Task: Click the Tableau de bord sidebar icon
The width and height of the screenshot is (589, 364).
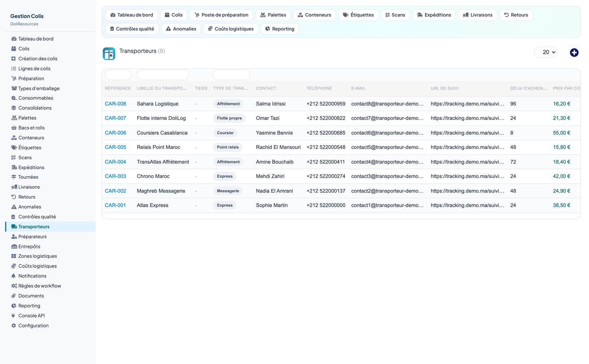Action: click(14, 39)
